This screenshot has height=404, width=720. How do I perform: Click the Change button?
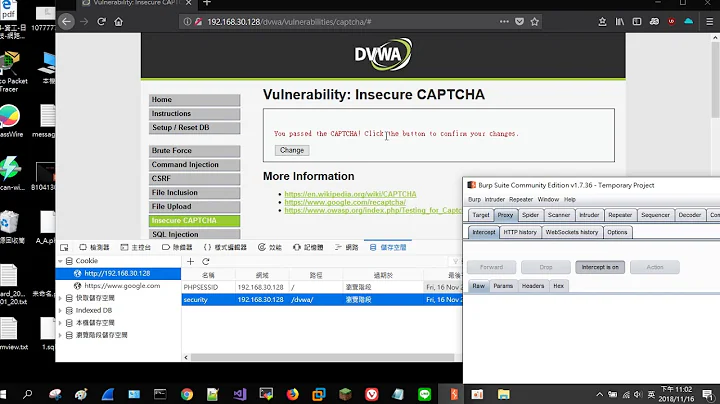coord(292,150)
